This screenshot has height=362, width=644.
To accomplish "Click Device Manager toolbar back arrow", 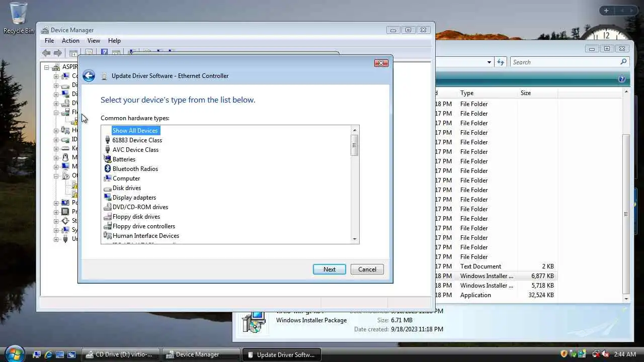I will click(x=46, y=53).
